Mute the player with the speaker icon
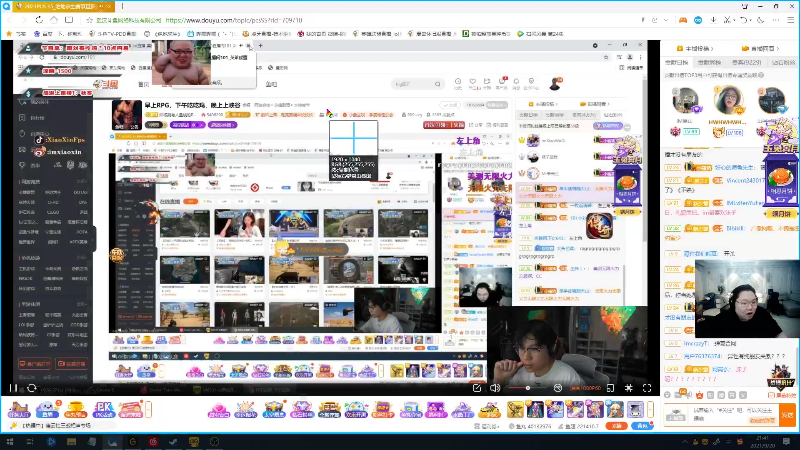Screen dimensions: 800x450 pyautogui.click(x=495, y=388)
